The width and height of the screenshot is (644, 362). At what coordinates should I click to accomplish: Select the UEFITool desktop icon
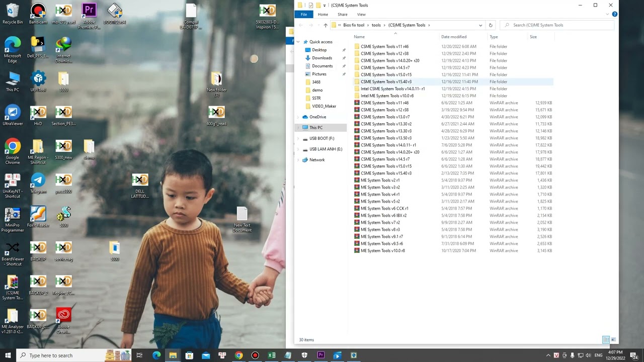coord(38,81)
